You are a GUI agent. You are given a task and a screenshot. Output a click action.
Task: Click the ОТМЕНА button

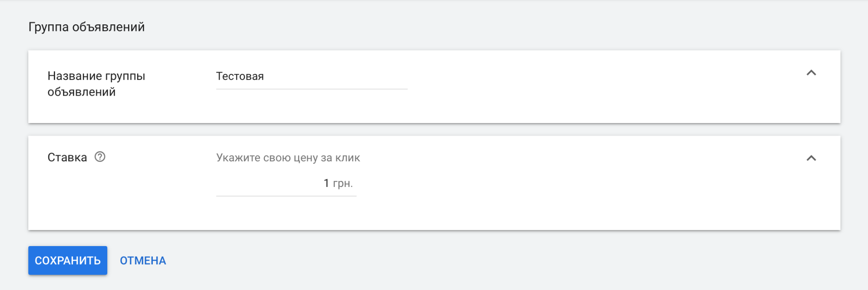[143, 260]
